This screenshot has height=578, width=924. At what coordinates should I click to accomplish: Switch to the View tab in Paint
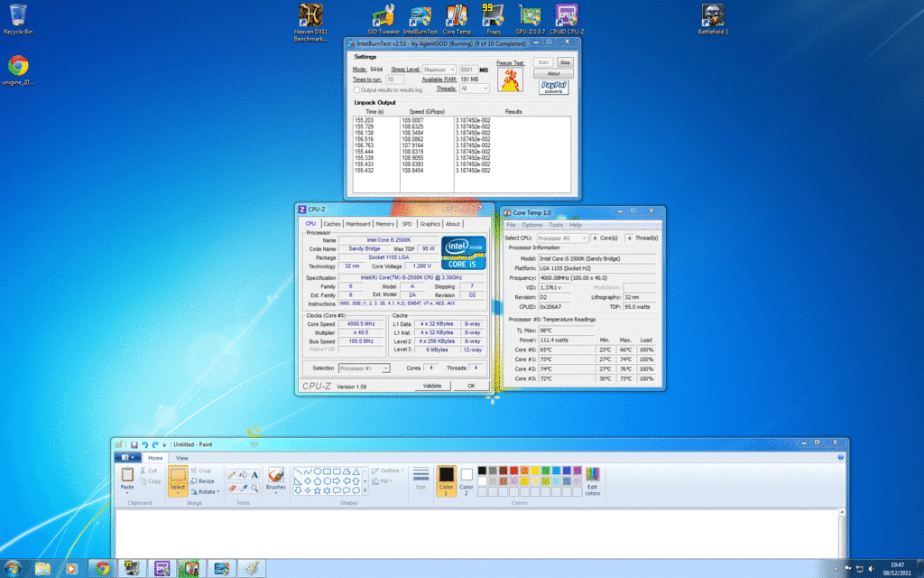pyautogui.click(x=182, y=458)
